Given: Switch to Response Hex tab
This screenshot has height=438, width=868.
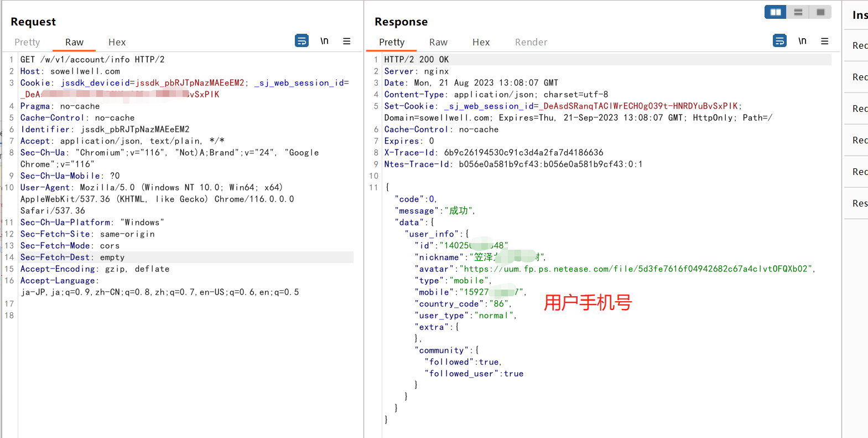Looking at the screenshot, I should (x=481, y=42).
